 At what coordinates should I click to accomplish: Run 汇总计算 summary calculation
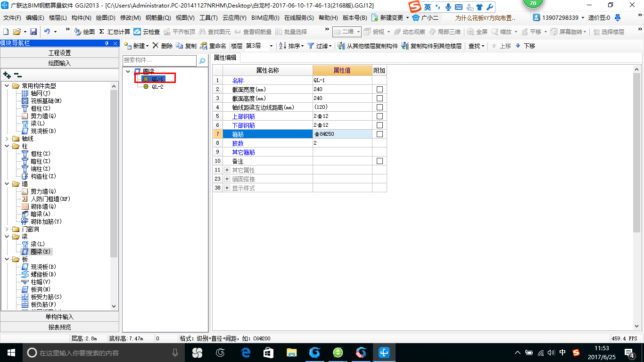[x=115, y=32]
